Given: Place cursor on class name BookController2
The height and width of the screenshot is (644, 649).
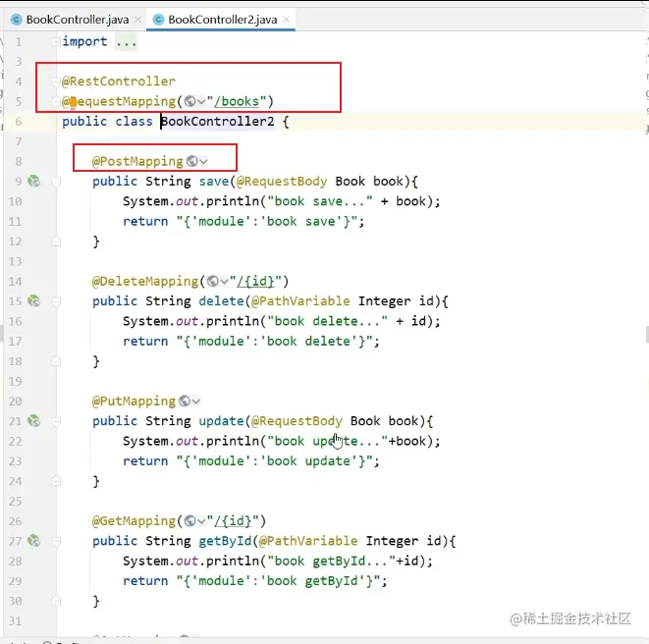Looking at the screenshot, I should (x=217, y=122).
